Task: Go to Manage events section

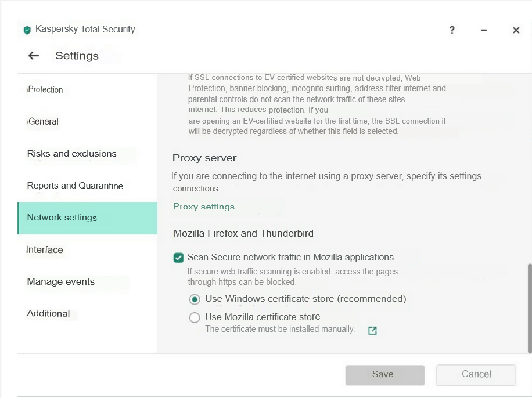Action: click(60, 281)
